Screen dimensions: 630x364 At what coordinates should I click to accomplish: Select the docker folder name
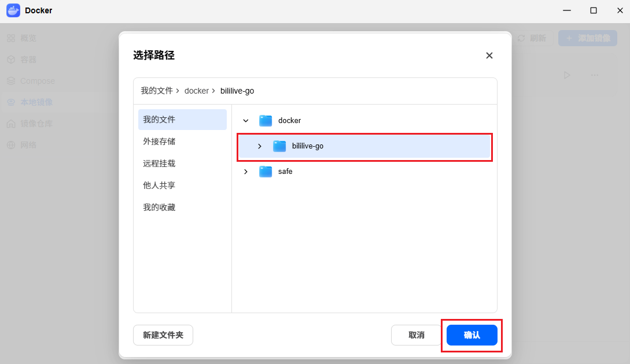[x=289, y=120]
